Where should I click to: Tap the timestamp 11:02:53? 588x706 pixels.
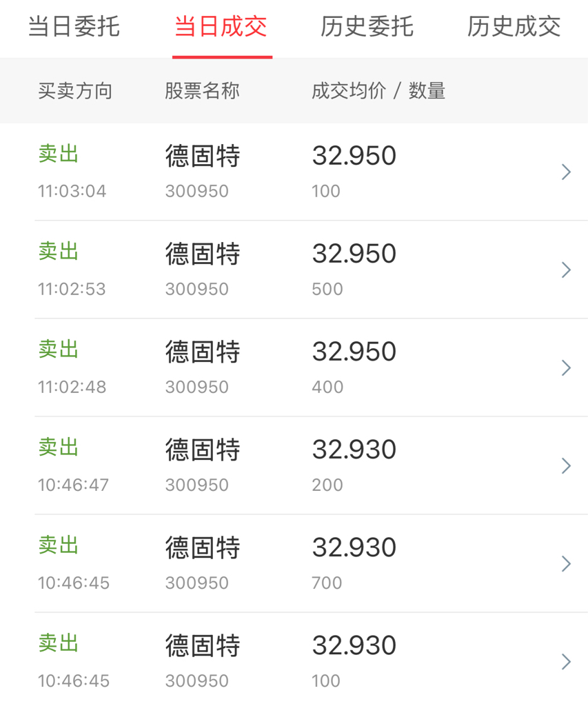pos(72,289)
